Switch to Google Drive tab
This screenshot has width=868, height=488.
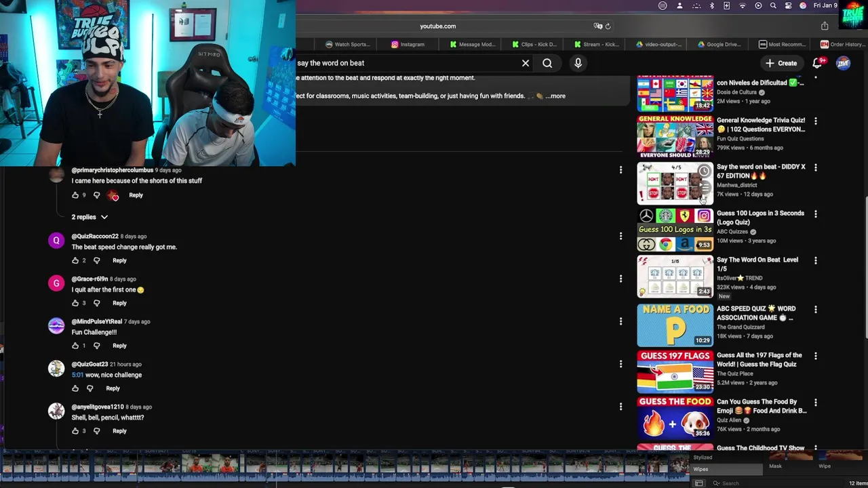719,44
